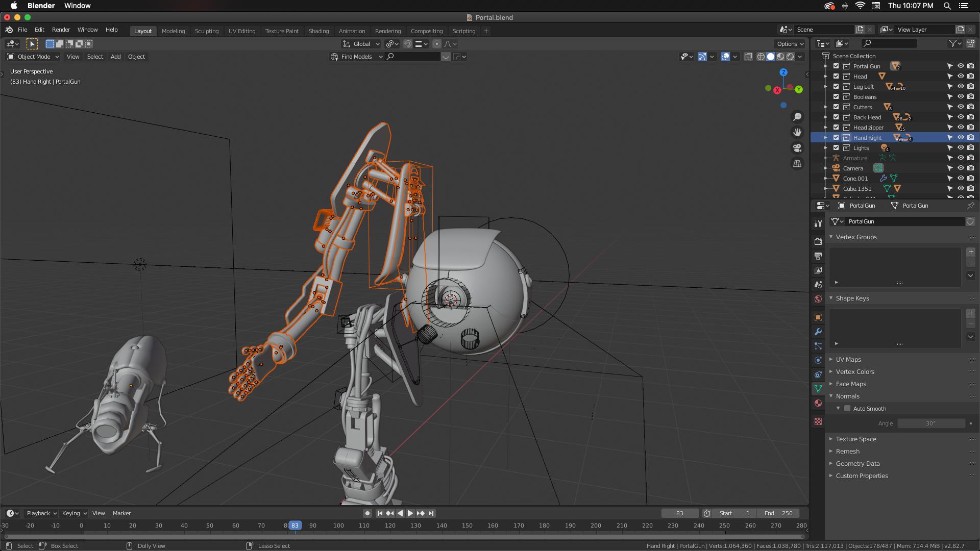The height and width of the screenshot is (551, 980).
Task: Switch to wireframe viewport shading
Action: pos(761,57)
